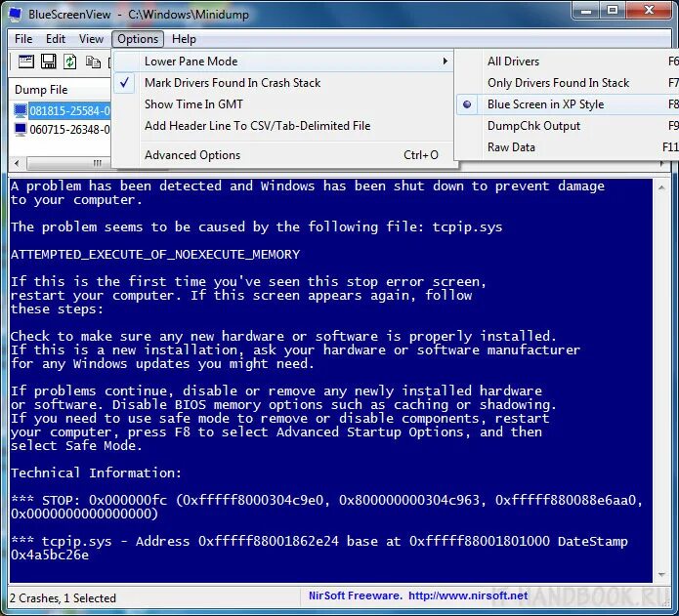Maximize the BlueScreenView window
Screen dimensions: 679x616
613,11
